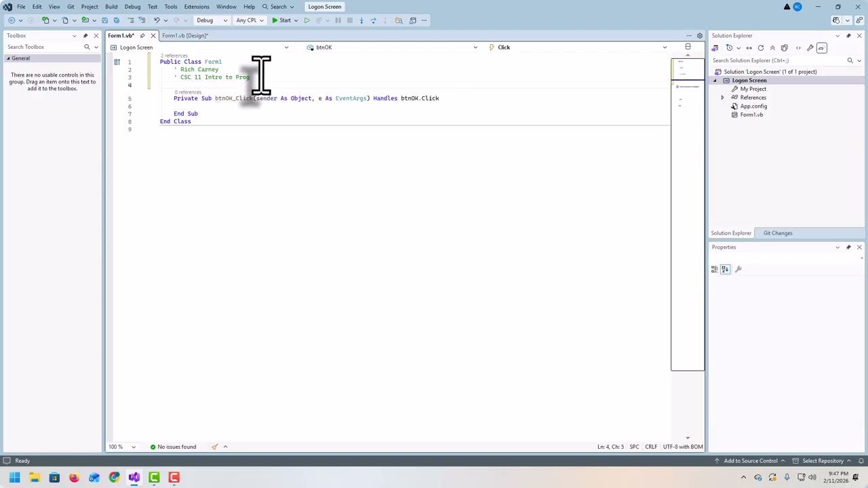Click the Step Into debug icon
868x488 pixels.
361,20
